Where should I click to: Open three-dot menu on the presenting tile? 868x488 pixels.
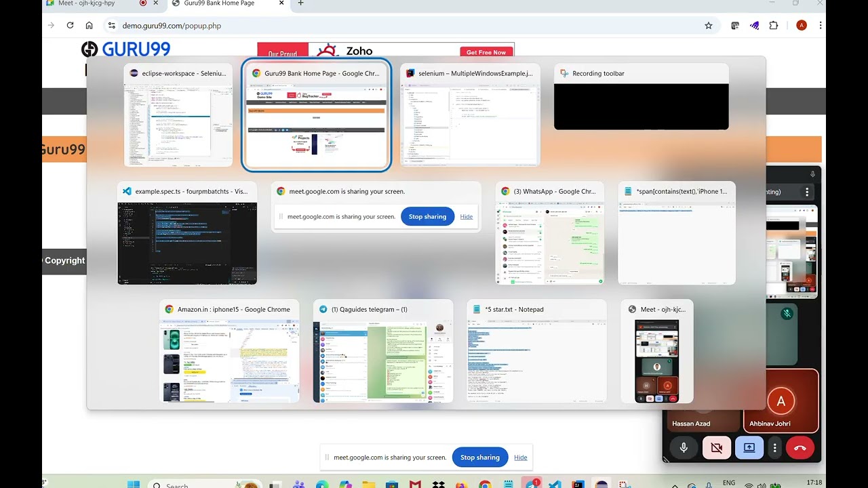tap(807, 192)
